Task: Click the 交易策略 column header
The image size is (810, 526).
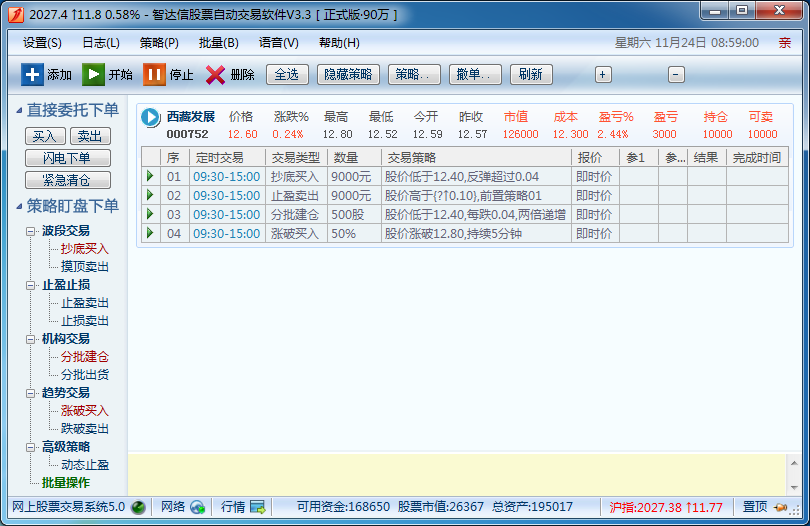Action: [x=476, y=158]
